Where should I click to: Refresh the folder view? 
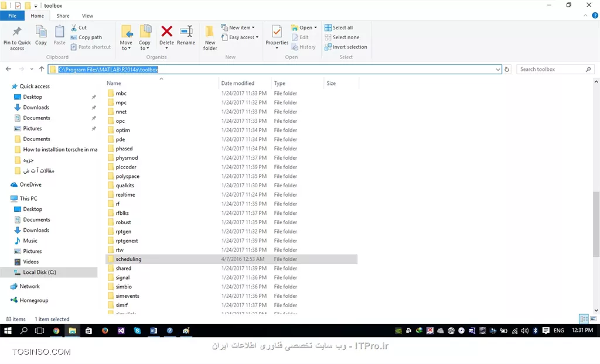507,69
